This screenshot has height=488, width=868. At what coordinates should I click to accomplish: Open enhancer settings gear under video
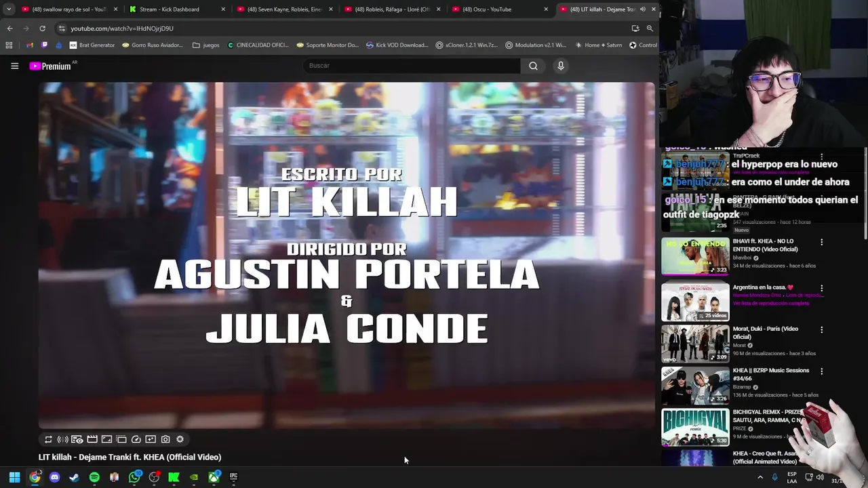click(180, 439)
